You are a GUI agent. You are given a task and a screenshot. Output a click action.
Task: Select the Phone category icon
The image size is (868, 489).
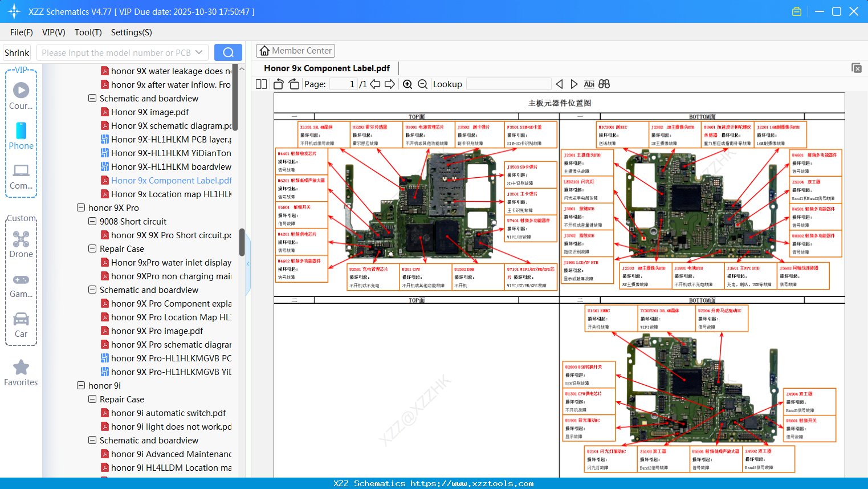coord(21,136)
